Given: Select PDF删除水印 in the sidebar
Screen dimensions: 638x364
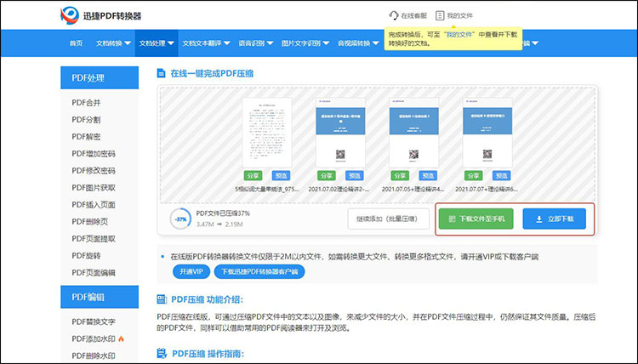Looking at the screenshot, I should pos(94,355).
